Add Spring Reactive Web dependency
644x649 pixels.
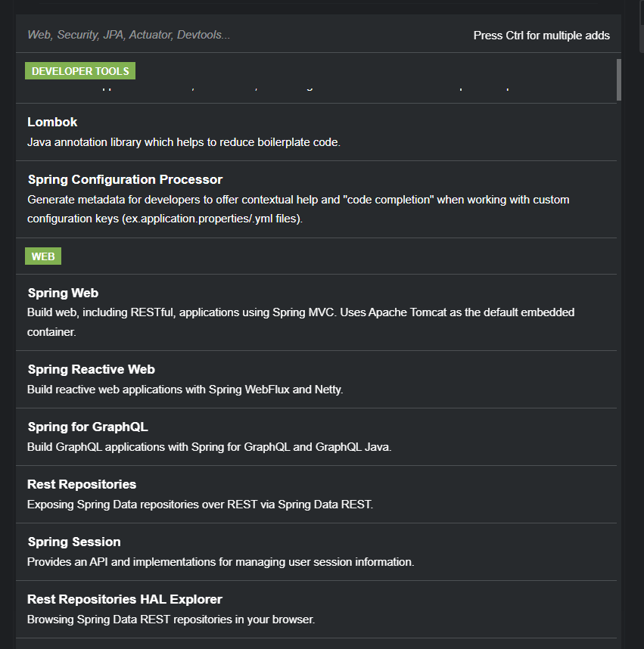pyautogui.click(x=316, y=379)
